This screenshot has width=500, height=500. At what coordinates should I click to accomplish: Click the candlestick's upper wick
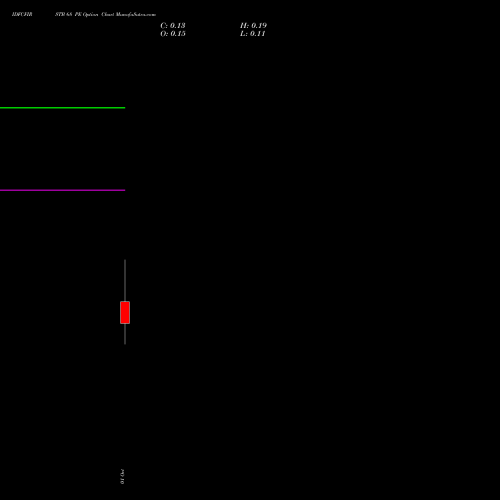[x=125, y=280]
